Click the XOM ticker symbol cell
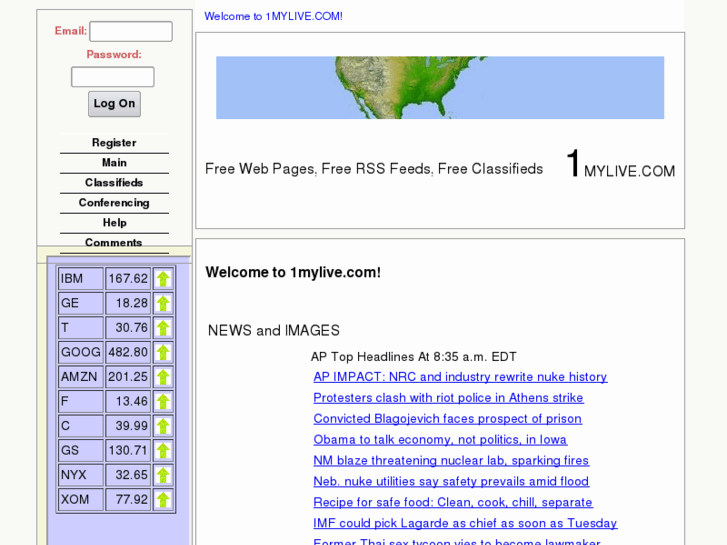Viewport: 727px width, 545px height. [81, 500]
